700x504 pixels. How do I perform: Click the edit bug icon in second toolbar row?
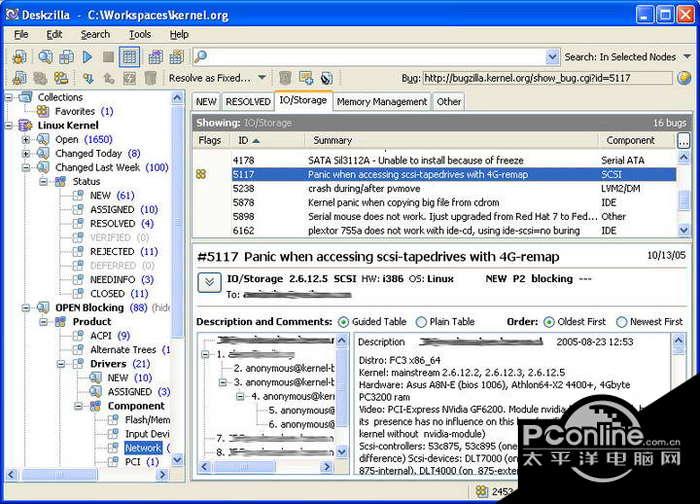[x=19, y=78]
